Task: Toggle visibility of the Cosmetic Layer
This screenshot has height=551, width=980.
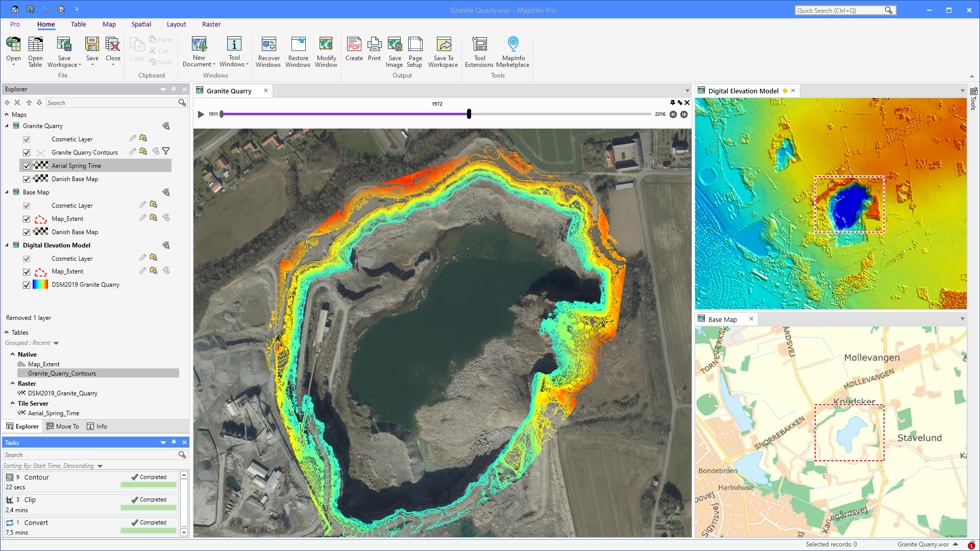Action: 26,139
